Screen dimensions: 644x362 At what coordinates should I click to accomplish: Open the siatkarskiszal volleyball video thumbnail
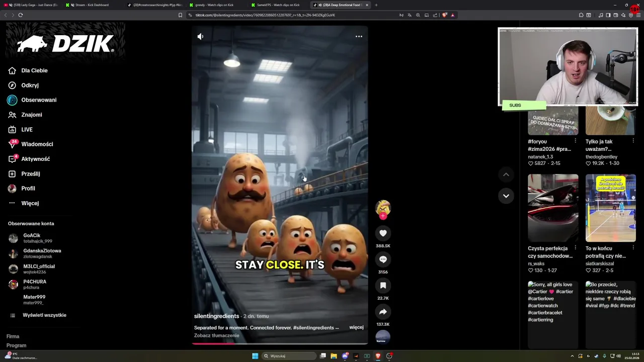pyautogui.click(x=610, y=208)
